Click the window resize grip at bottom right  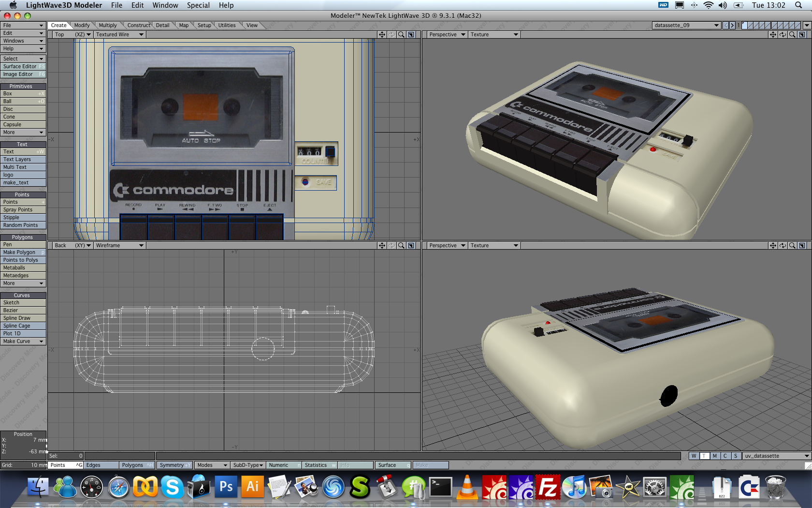tap(808, 465)
